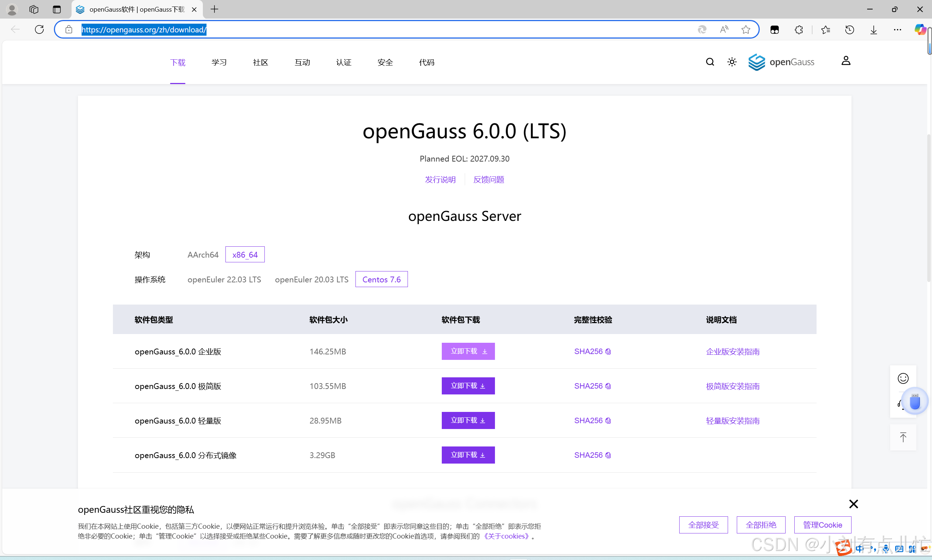Click the back-to-top arrow icon
Viewport: 932px width, 560px height.
pos(903,437)
